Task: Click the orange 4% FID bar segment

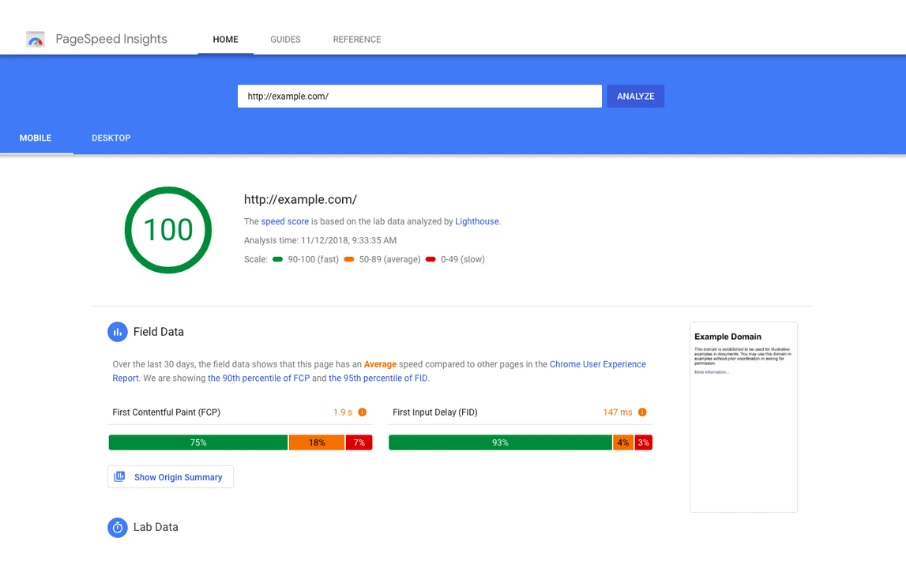Action: (x=623, y=442)
